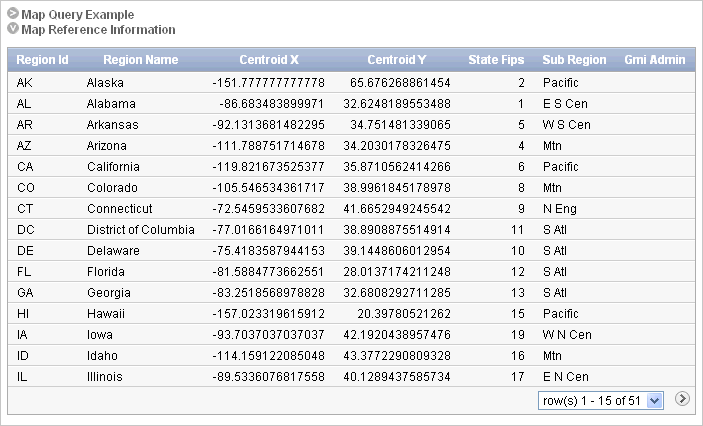Select the Illinois region name cell
This screenshot has width=703, height=426.
click(x=104, y=377)
